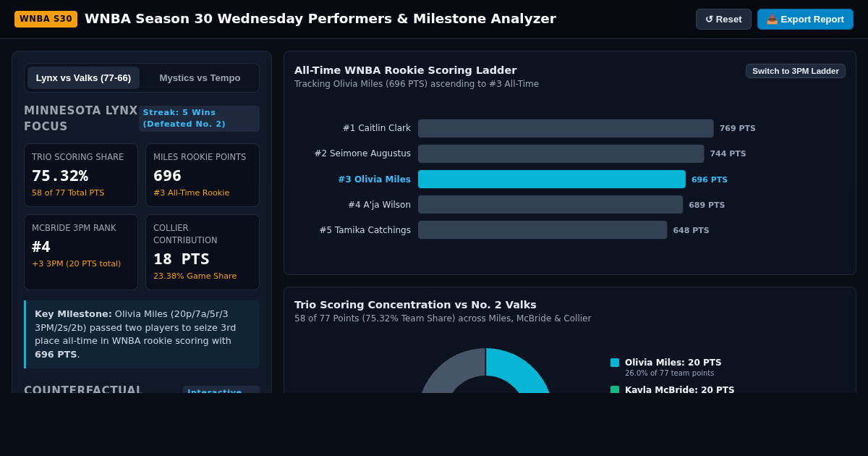Click the Streak: 5 Wins badge

(199, 119)
